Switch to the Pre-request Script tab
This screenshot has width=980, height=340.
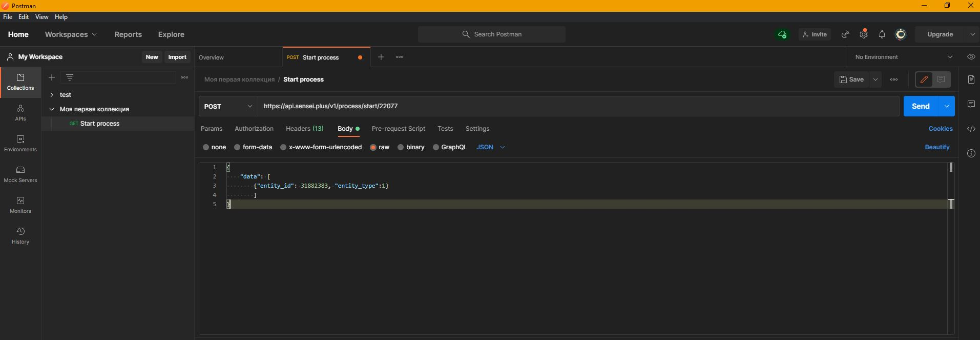(399, 129)
